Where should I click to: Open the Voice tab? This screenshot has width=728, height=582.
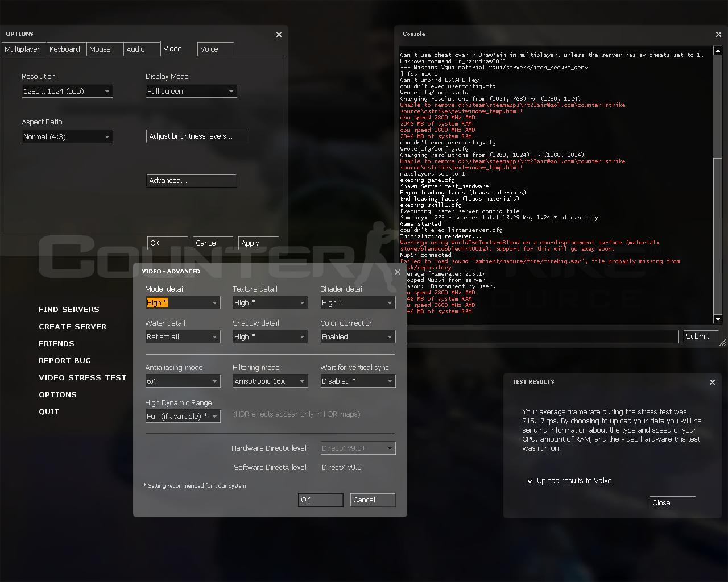(x=216, y=49)
